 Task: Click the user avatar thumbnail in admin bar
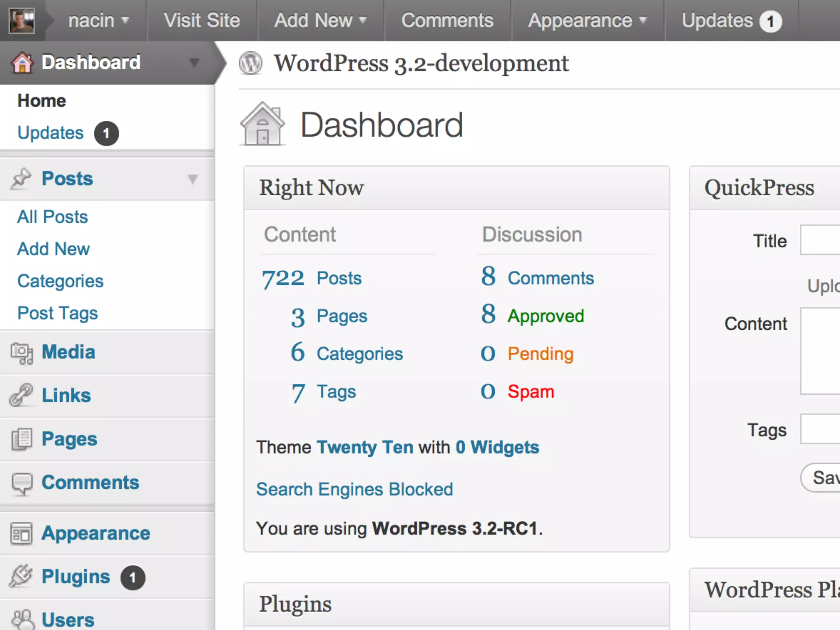click(x=22, y=21)
